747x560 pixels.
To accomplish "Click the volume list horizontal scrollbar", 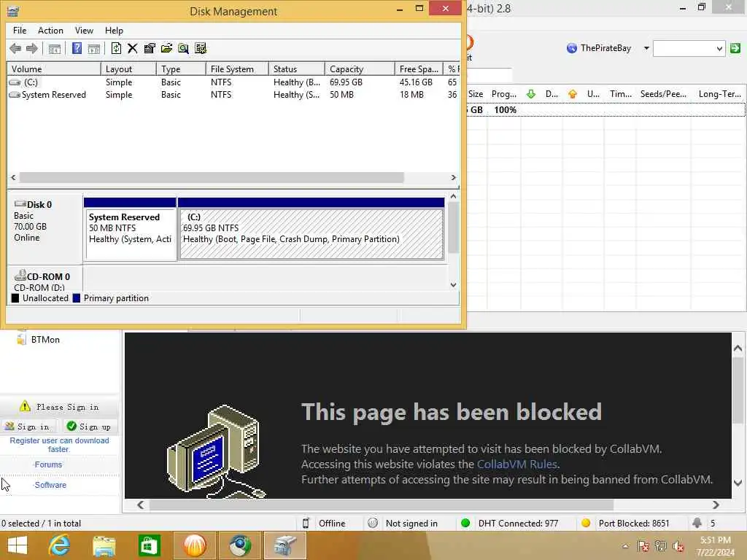I will pyautogui.click(x=212, y=177).
